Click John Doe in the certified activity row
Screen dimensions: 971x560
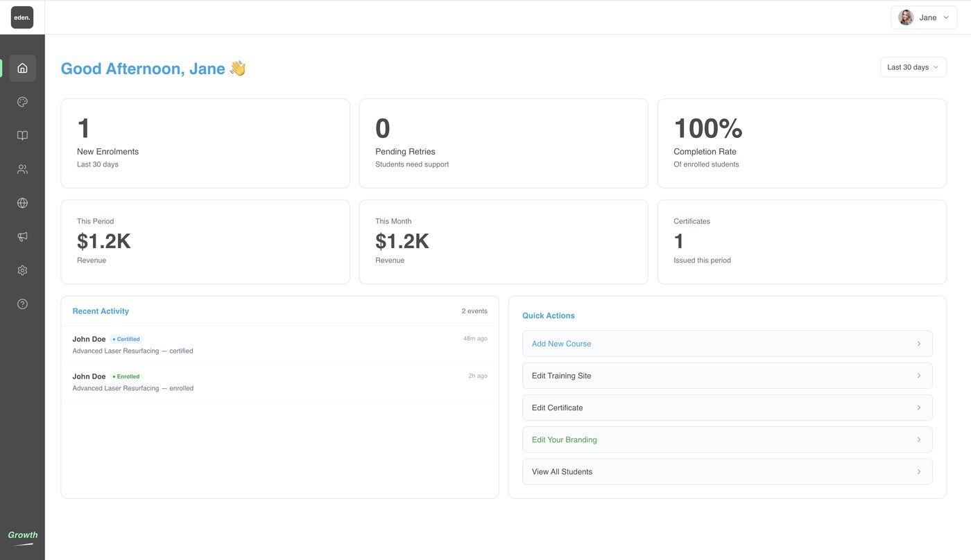click(x=89, y=339)
